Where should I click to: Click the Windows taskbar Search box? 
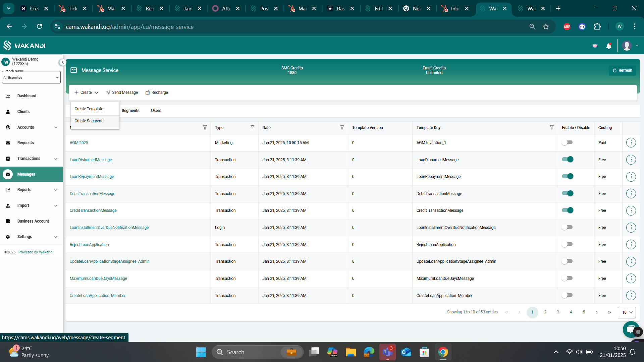(258, 352)
